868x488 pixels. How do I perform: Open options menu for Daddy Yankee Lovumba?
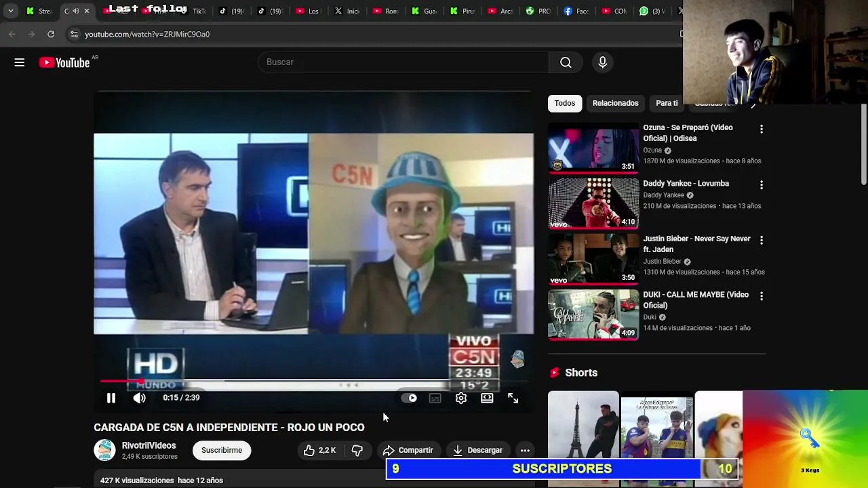[762, 184]
